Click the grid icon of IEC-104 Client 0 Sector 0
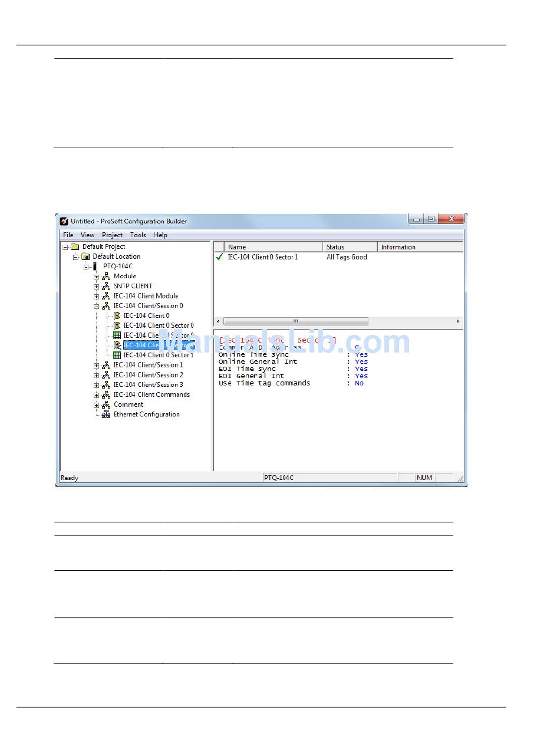This screenshot has width=560, height=747. [x=117, y=335]
